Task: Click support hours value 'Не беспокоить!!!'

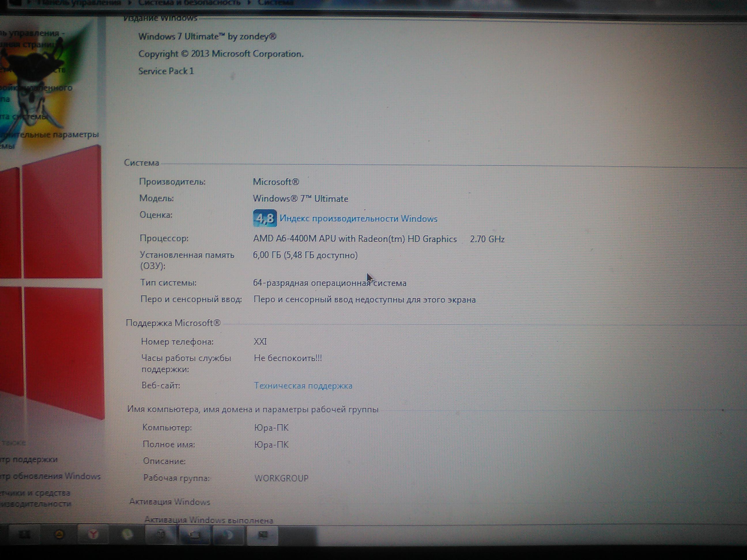Action: [288, 358]
